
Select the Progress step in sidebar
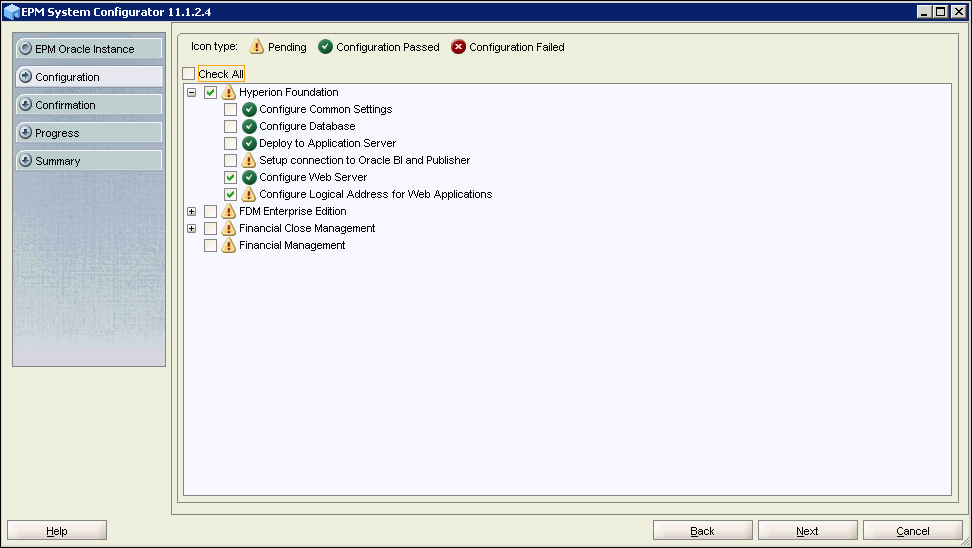coord(89,132)
